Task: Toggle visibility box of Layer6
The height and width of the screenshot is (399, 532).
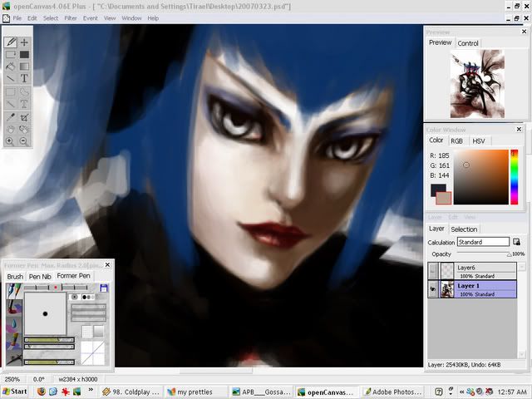Action: 432,270
